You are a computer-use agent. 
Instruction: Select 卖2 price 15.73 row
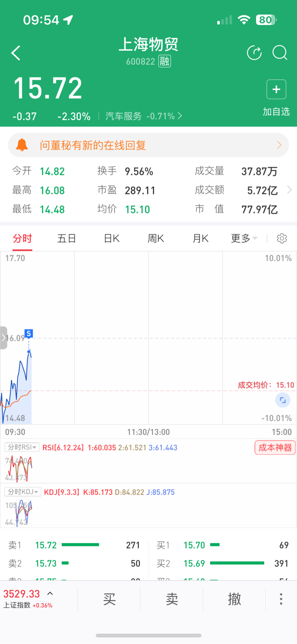point(74,563)
